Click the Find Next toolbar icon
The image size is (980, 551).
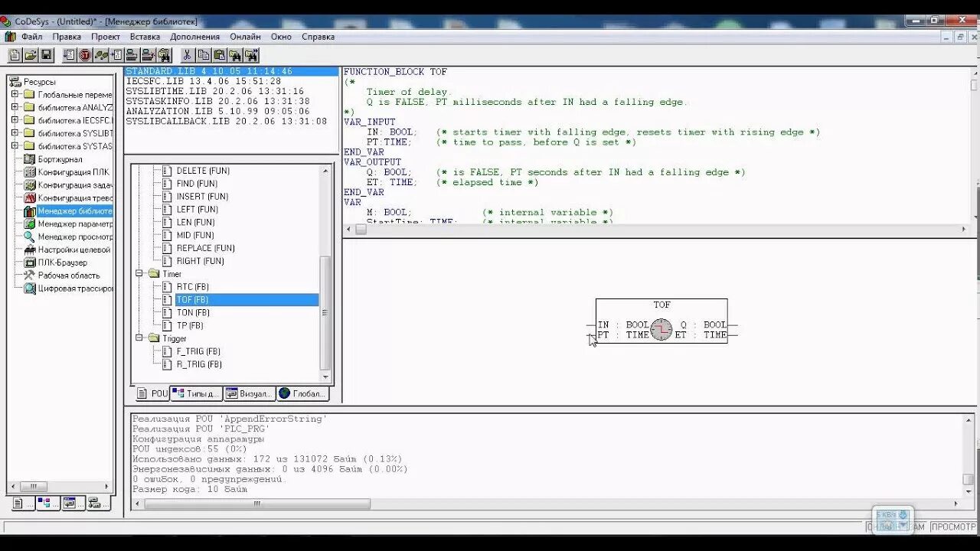pyautogui.click(x=251, y=55)
